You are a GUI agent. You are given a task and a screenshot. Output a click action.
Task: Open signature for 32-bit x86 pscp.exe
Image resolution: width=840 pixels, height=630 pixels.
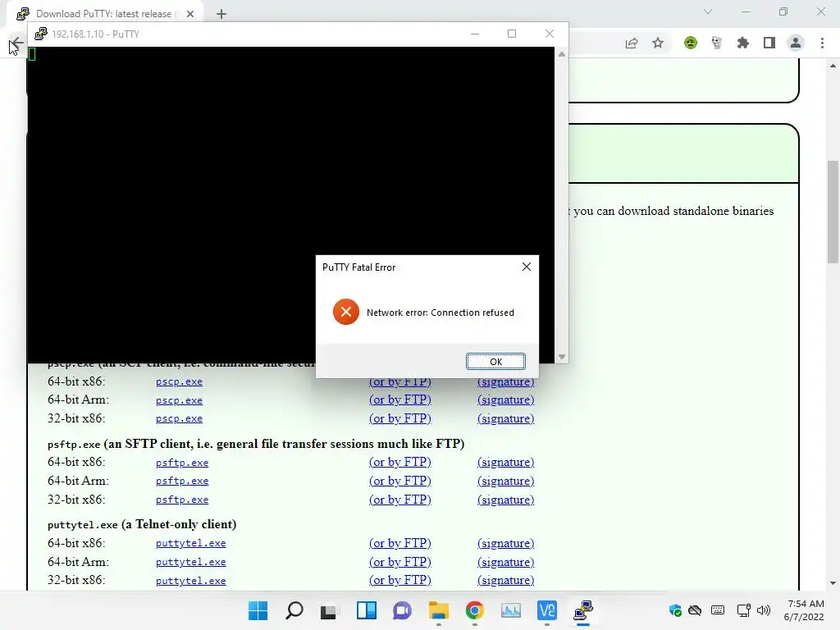[x=505, y=418]
